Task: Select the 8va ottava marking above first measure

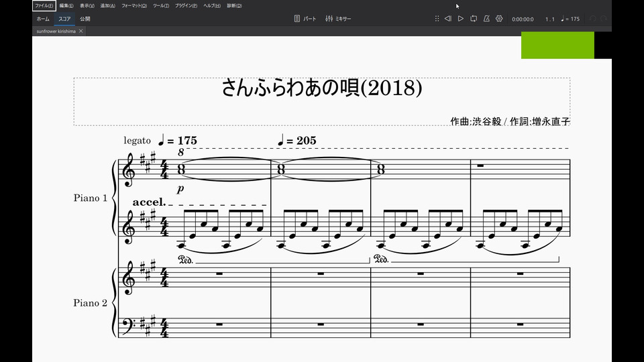Action: (x=180, y=152)
